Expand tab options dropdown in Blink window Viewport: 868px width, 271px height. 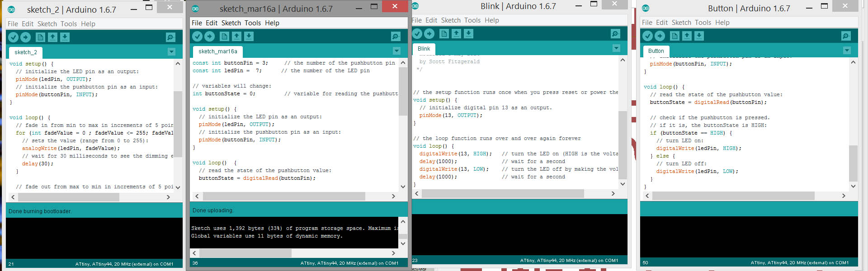click(616, 48)
